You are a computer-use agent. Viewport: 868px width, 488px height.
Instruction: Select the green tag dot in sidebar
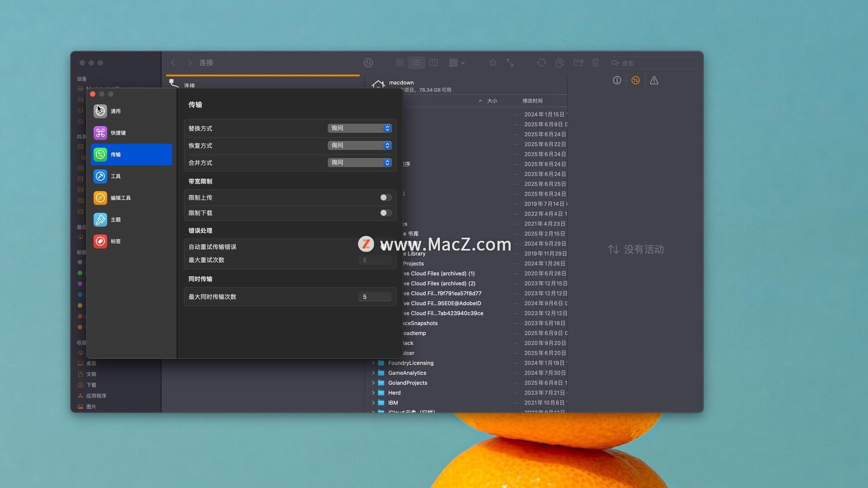(80, 273)
